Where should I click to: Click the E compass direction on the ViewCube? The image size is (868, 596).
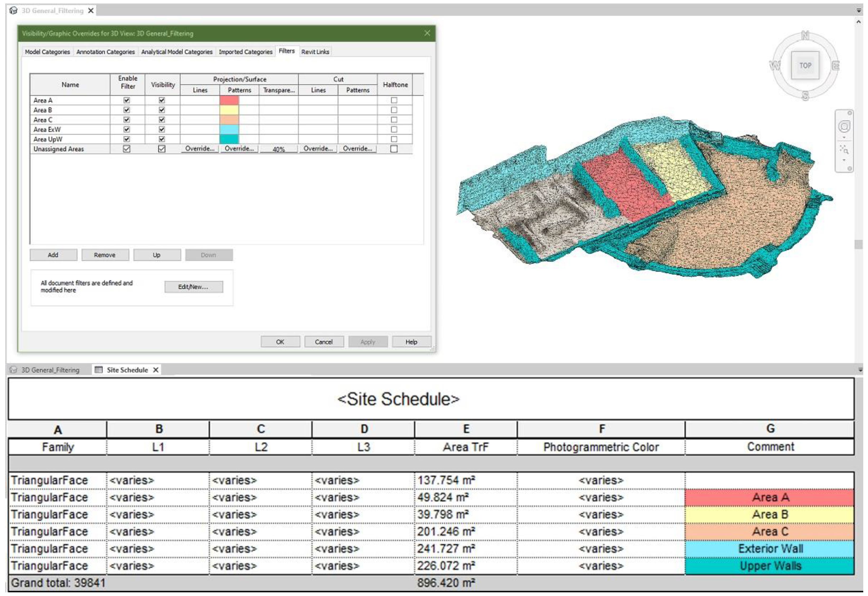836,66
